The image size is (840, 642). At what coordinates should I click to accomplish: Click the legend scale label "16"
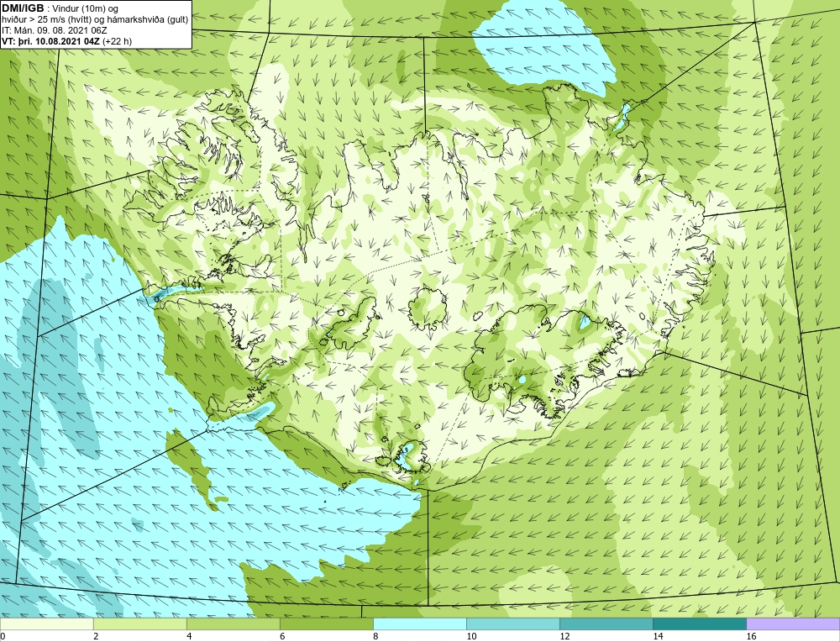click(x=751, y=636)
